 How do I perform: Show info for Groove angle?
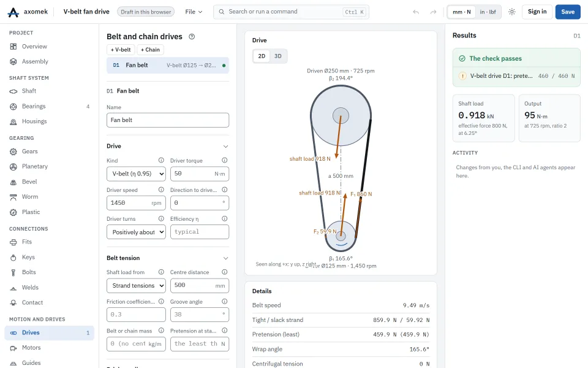click(x=225, y=301)
